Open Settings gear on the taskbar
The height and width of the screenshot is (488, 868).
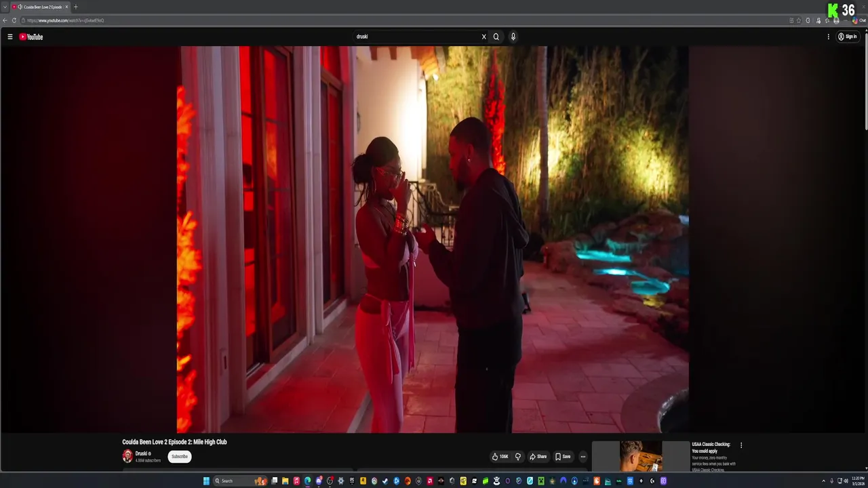(341, 481)
